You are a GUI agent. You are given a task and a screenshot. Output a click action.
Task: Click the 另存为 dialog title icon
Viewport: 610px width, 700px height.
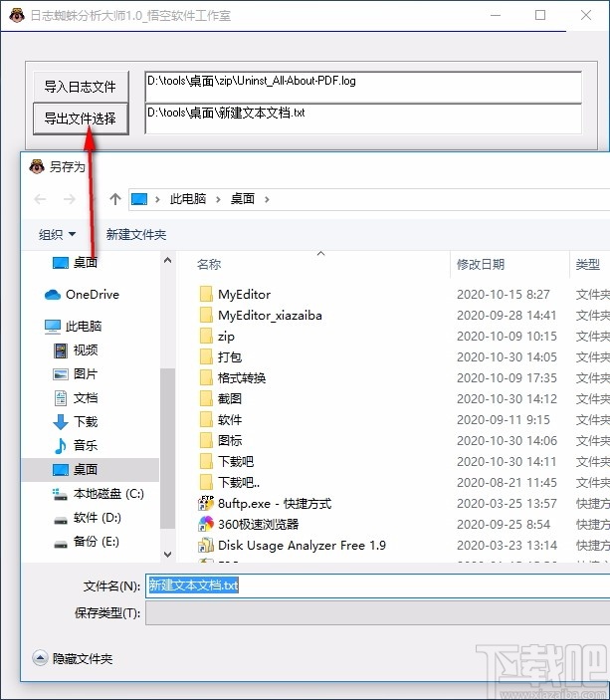pyautogui.click(x=37, y=166)
